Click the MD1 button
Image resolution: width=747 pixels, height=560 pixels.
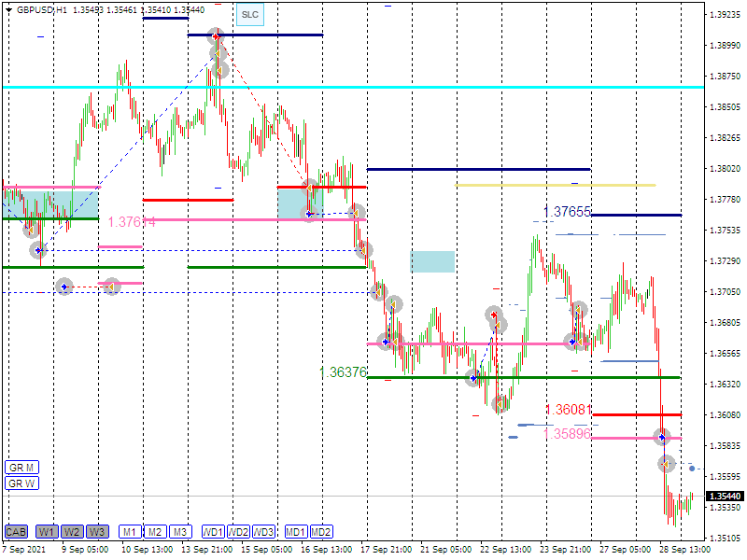pyautogui.click(x=296, y=531)
